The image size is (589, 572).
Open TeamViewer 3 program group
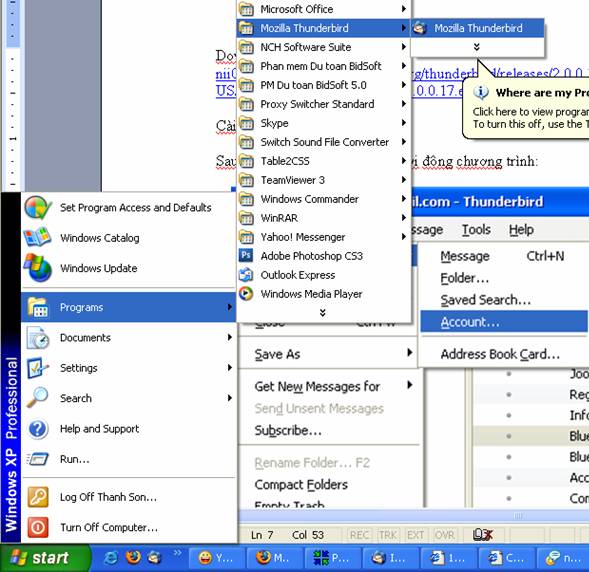(x=324, y=180)
